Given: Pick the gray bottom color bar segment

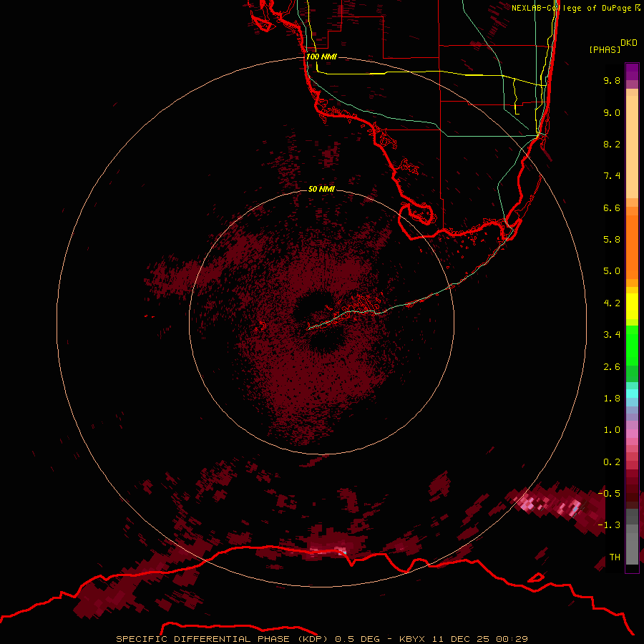Looking at the screenshot, I should coord(632,550).
